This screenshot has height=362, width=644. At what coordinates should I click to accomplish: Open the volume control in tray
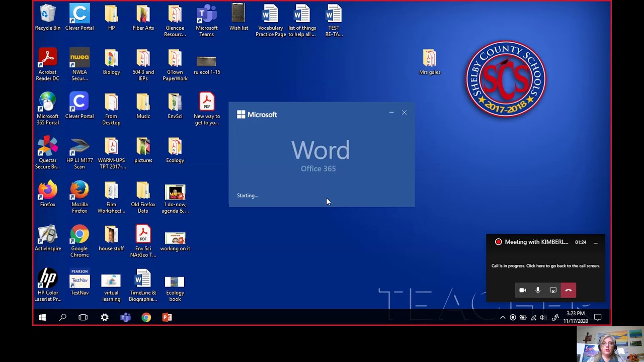(542, 317)
